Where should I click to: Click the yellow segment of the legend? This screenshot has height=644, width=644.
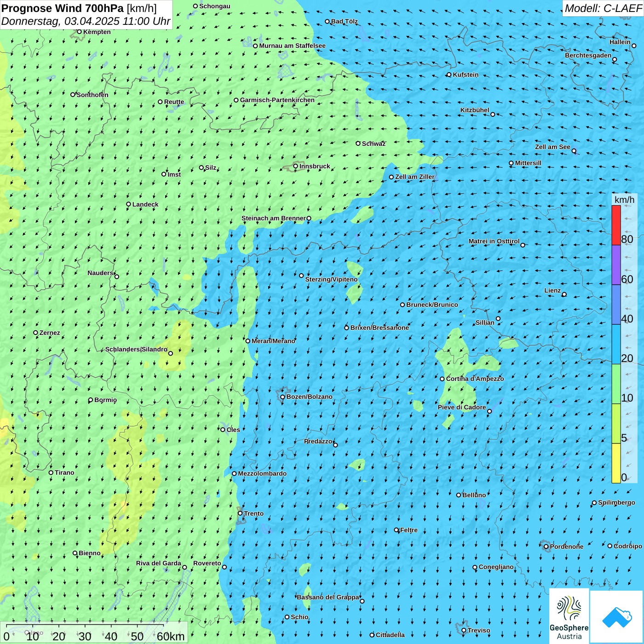tap(616, 463)
